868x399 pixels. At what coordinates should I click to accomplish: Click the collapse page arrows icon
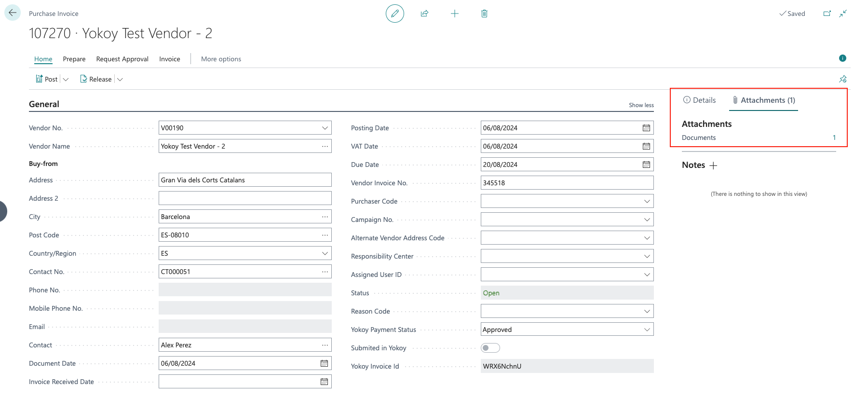click(842, 14)
